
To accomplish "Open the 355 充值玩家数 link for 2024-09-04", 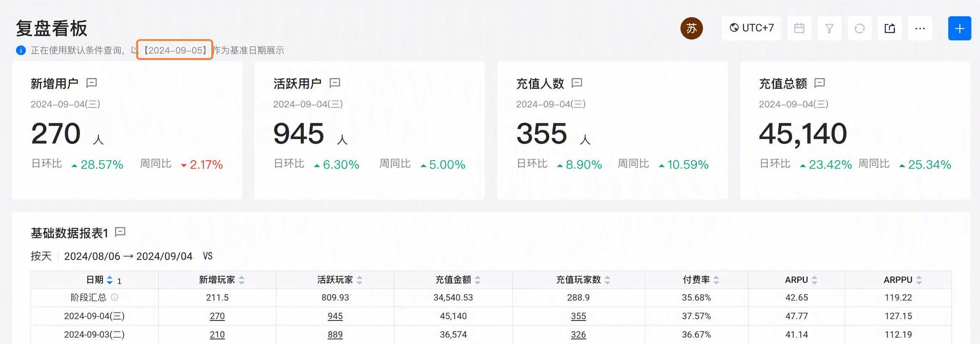I will pos(578,316).
